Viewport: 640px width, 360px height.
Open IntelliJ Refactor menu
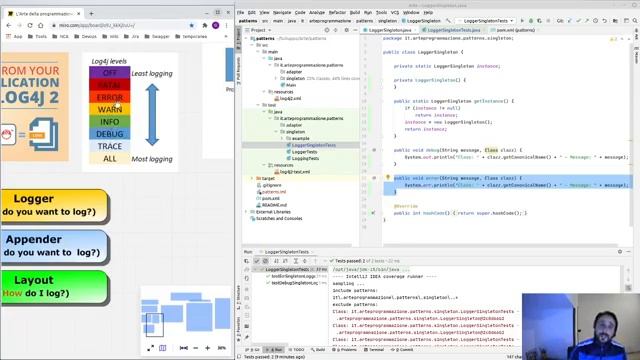tap(337, 13)
